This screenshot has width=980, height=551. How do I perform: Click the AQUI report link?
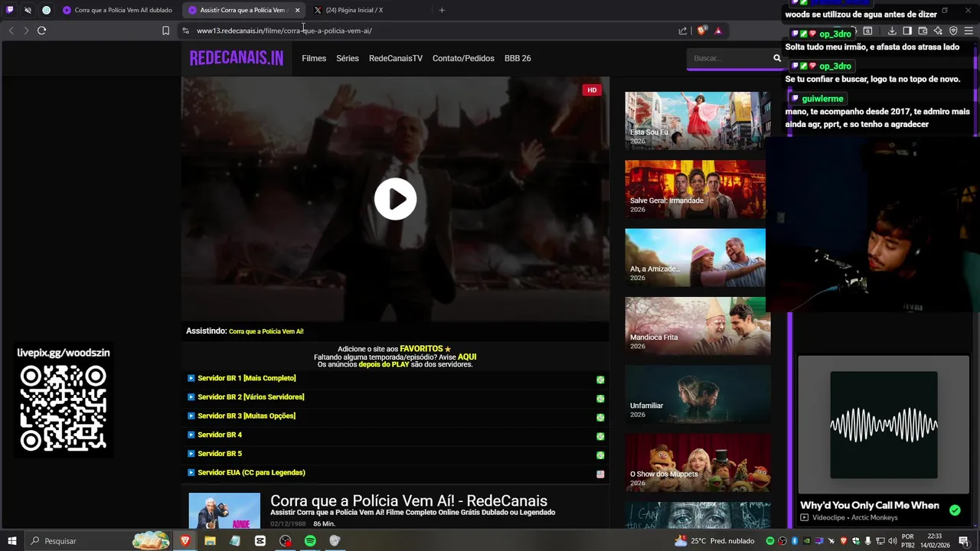pyautogui.click(x=467, y=357)
